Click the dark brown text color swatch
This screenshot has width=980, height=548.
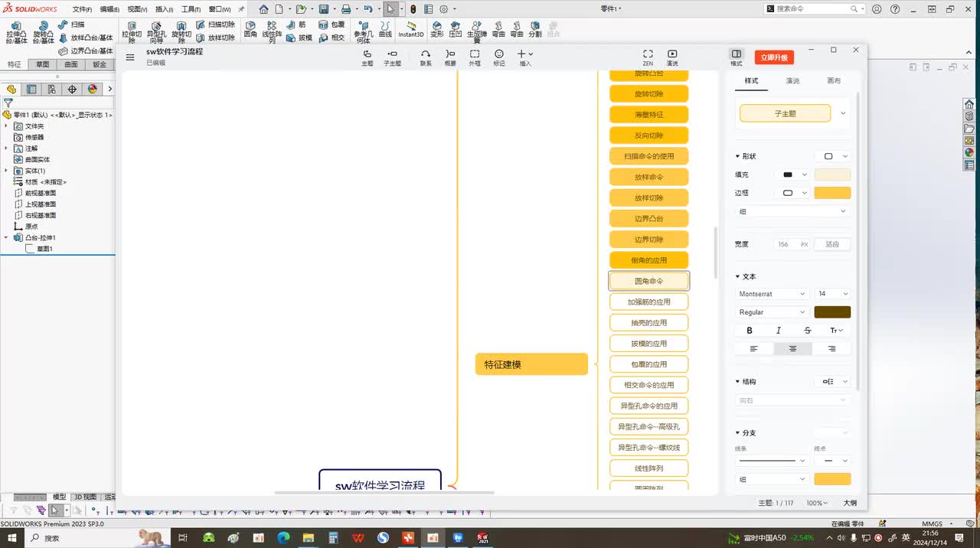(x=832, y=312)
